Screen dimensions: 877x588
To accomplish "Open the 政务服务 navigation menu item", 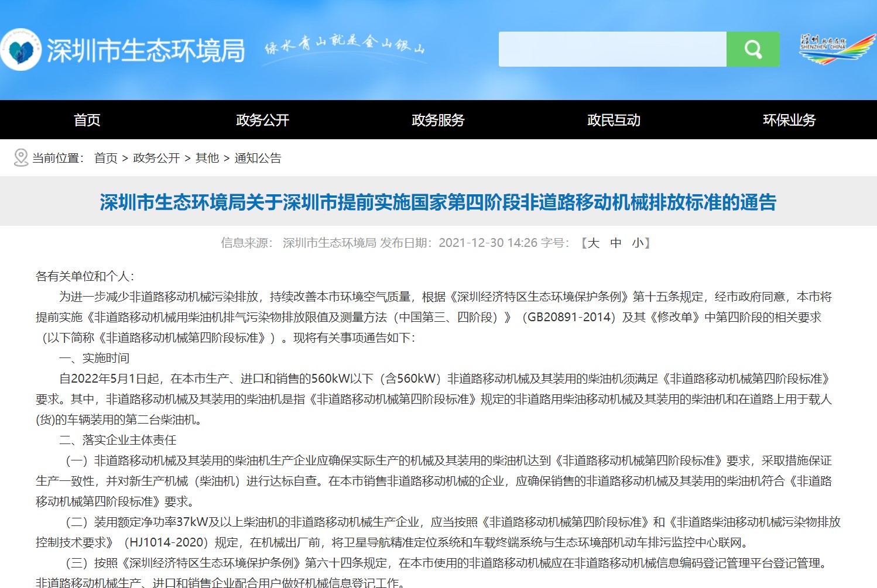I will pyautogui.click(x=438, y=120).
